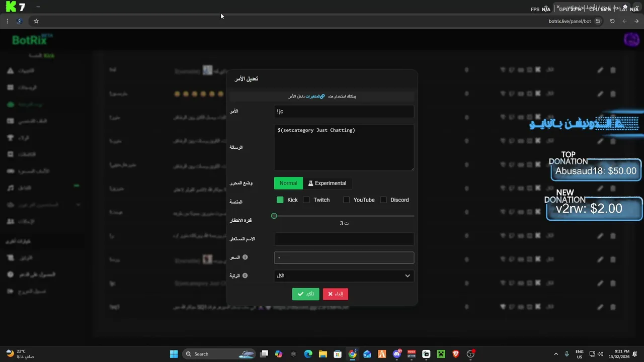Enable the YouTube platform checkbox
644x362 pixels.
pyautogui.click(x=346, y=200)
